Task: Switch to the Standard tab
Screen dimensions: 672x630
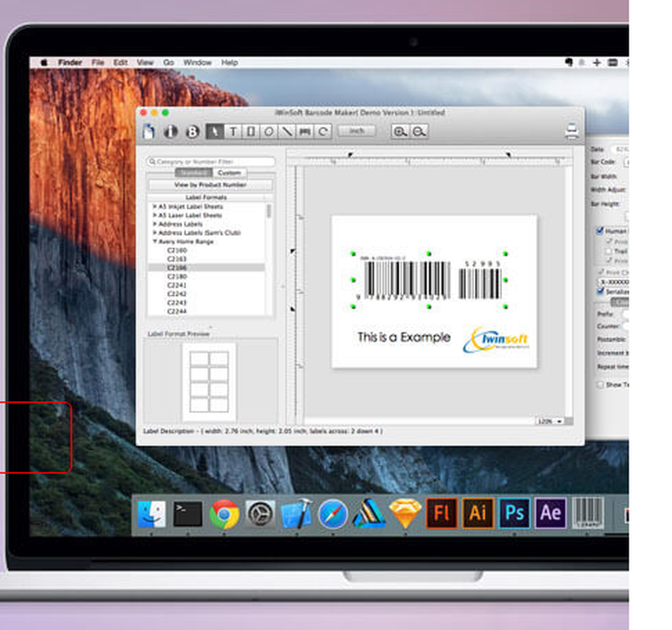Action: tap(194, 173)
